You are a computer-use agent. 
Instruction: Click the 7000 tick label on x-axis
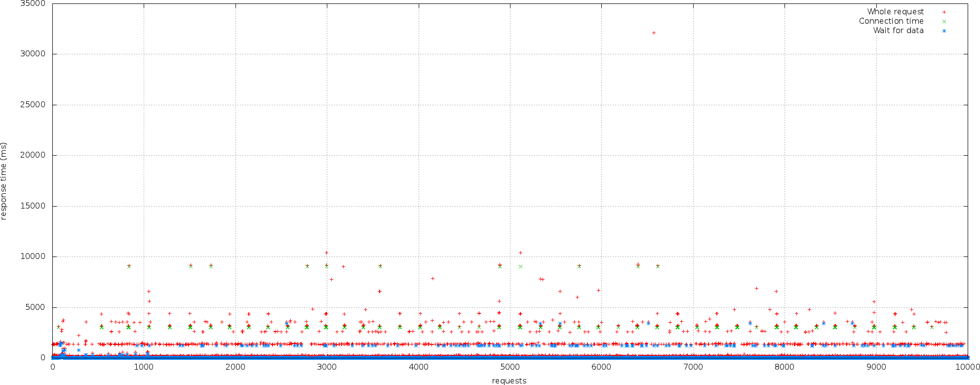tap(693, 367)
